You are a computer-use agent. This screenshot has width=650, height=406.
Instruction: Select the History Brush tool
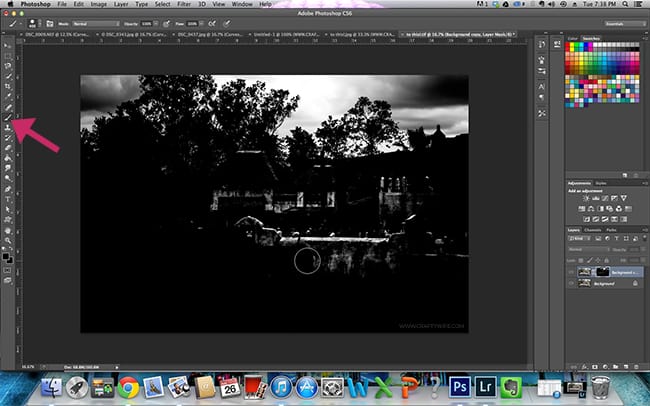click(7, 138)
